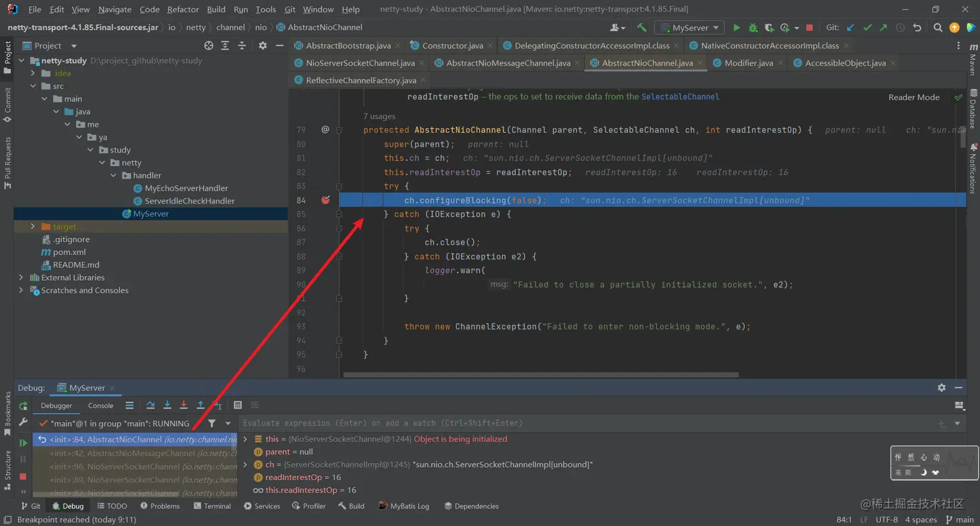
Task: Build the project with hammer icon
Action: click(x=642, y=28)
